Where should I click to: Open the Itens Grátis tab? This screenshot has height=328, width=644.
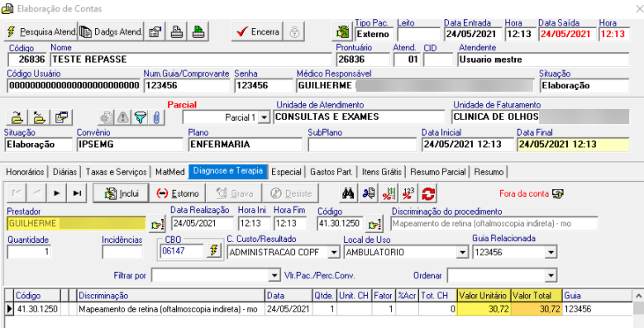point(382,172)
